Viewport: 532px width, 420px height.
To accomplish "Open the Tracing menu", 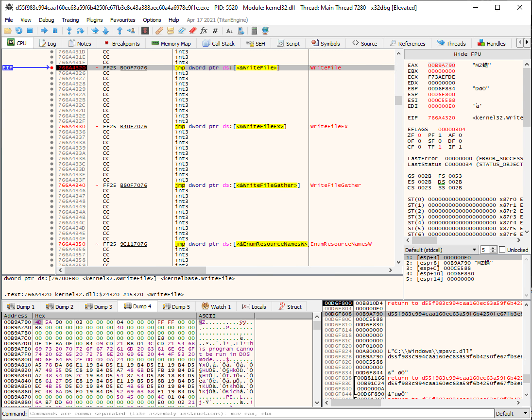I will pyautogui.click(x=70, y=20).
